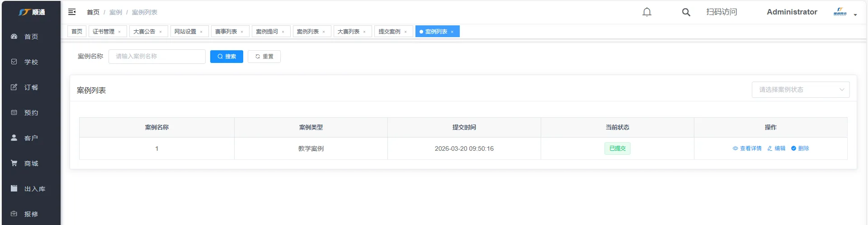This screenshot has height=225, width=868.
Task: Collapse the sidebar with the hamburger icon
Action: coord(72,12)
